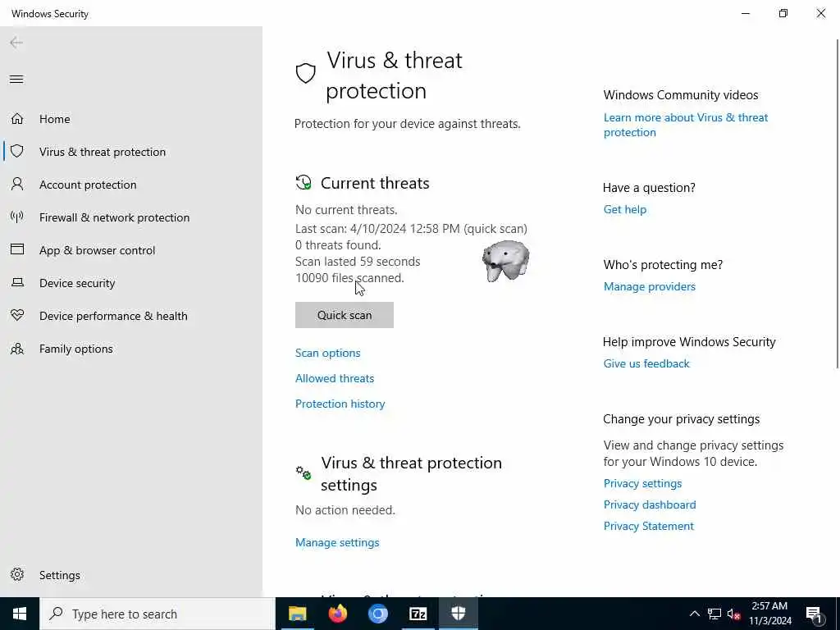Screen dimensions: 840x630
Task: Click Firewall & network protection antenna icon
Action: coord(16,217)
